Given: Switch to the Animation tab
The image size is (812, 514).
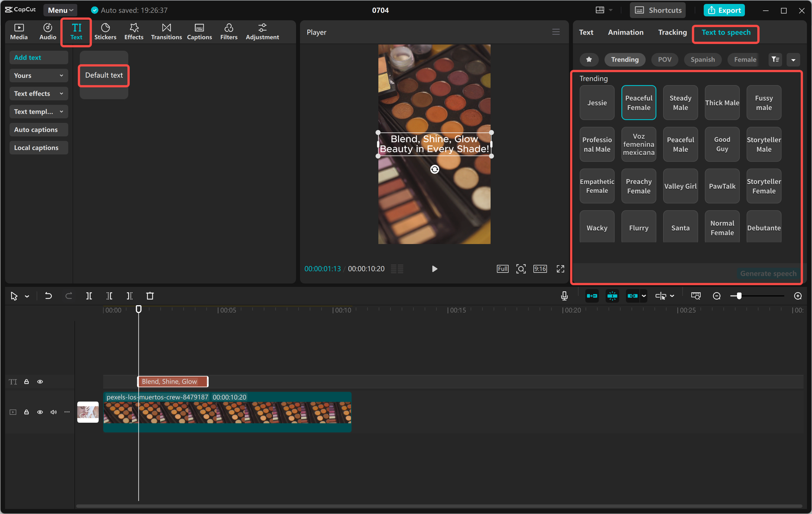Looking at the screenshot, I should tap(626, 32).
